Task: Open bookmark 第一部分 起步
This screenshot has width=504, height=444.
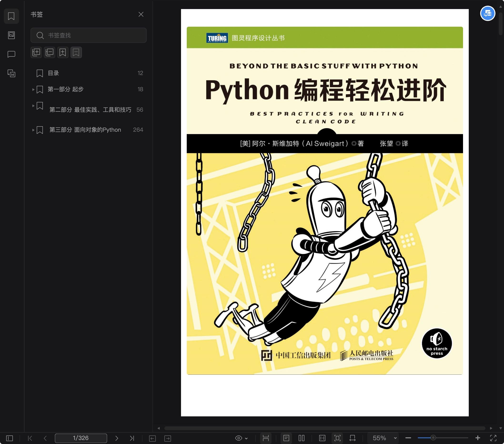Action: [66, 89]
